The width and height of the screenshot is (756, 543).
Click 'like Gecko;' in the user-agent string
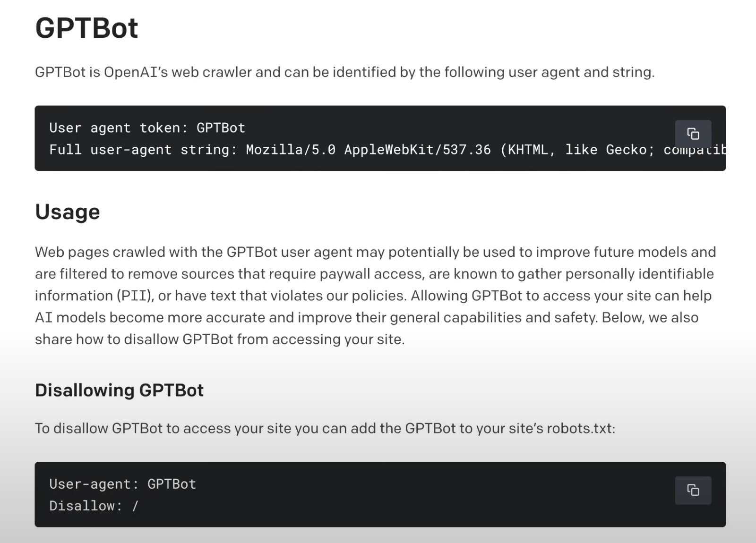[x=610, y=150]
